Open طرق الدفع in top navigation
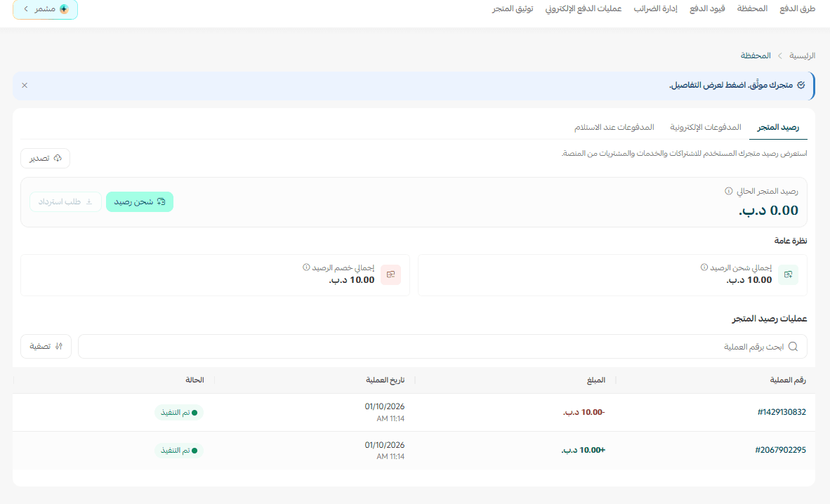The width and height of the screenshot is (830, 504). (797, 9)
